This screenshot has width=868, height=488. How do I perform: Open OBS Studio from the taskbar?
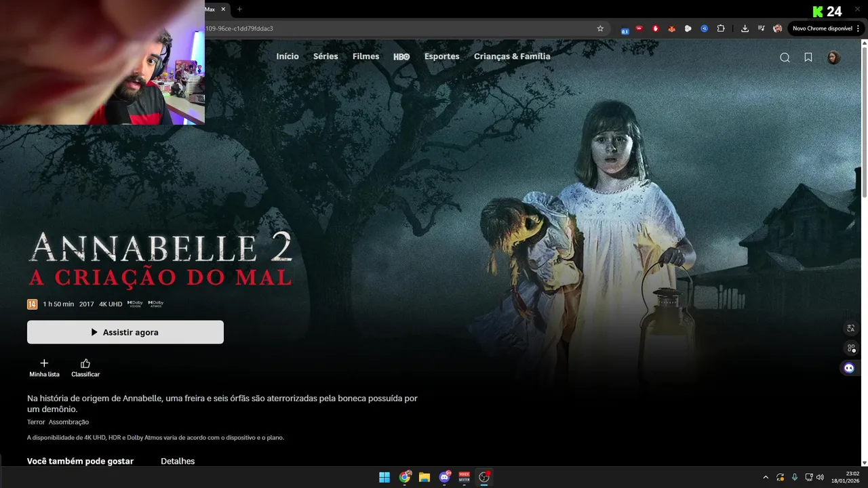(484, 477)
